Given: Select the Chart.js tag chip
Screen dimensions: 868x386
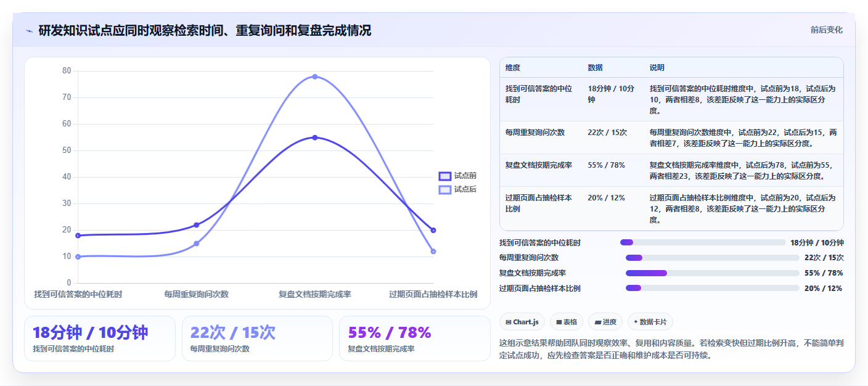Looking at the screenshot, I should tap(522, 322).
